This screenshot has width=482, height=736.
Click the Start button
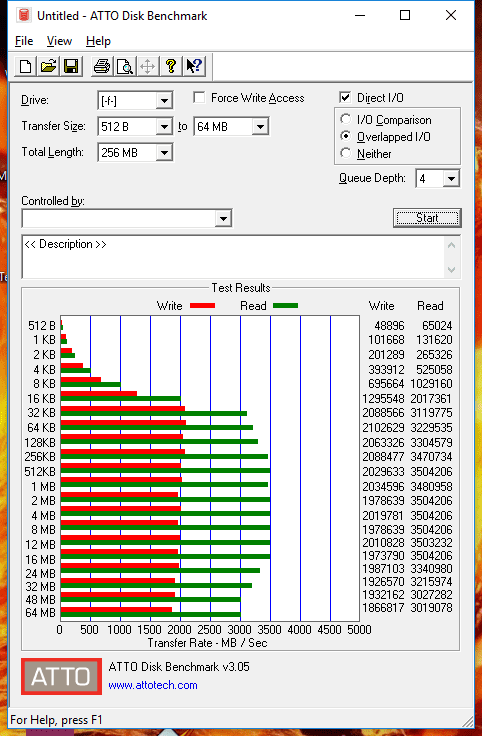[427, 218]
